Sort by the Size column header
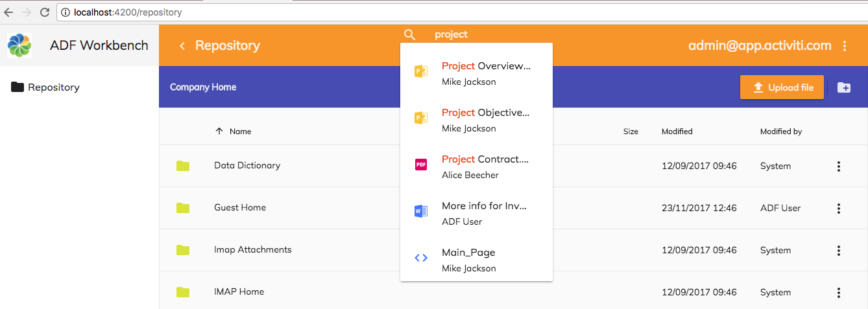Viewport: 868px width, 309px height. [630, 132]
